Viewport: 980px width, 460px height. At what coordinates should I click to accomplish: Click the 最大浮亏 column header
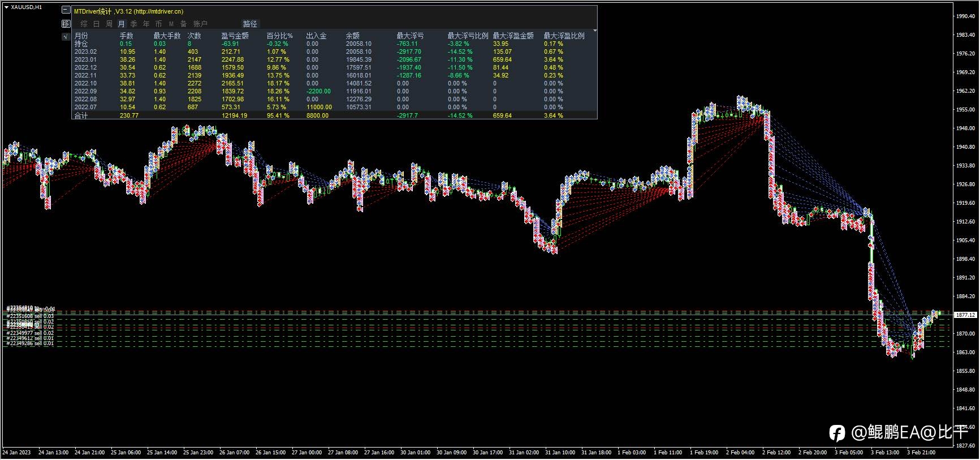410,36
